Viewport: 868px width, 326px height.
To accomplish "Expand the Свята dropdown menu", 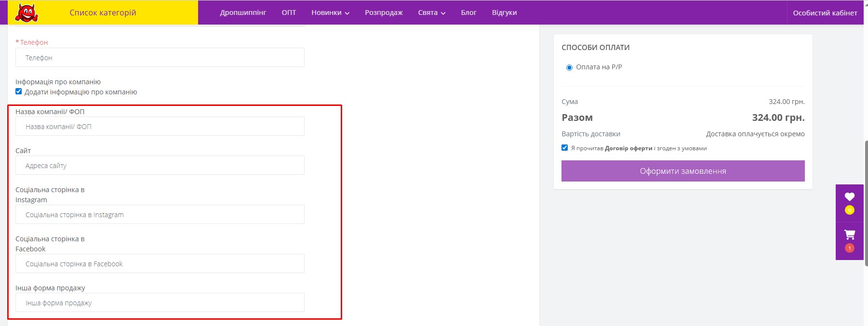I will click(x=431, y=13).
